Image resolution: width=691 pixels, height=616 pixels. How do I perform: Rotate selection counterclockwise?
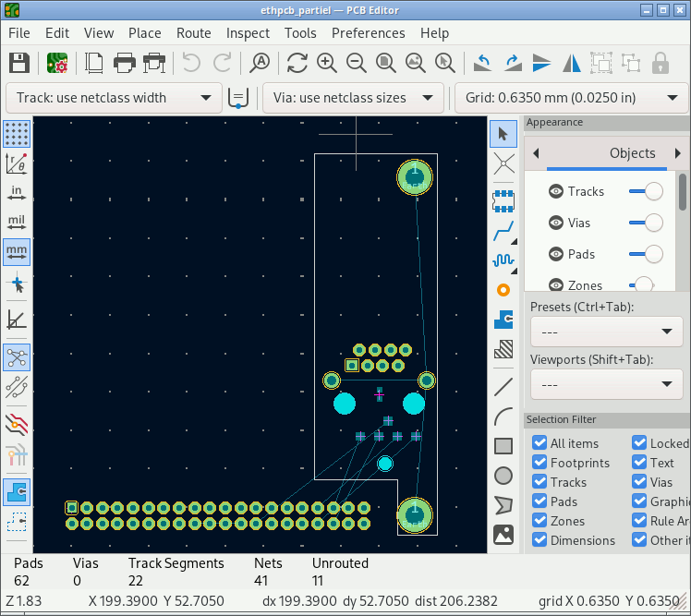[x=482, y=63]
